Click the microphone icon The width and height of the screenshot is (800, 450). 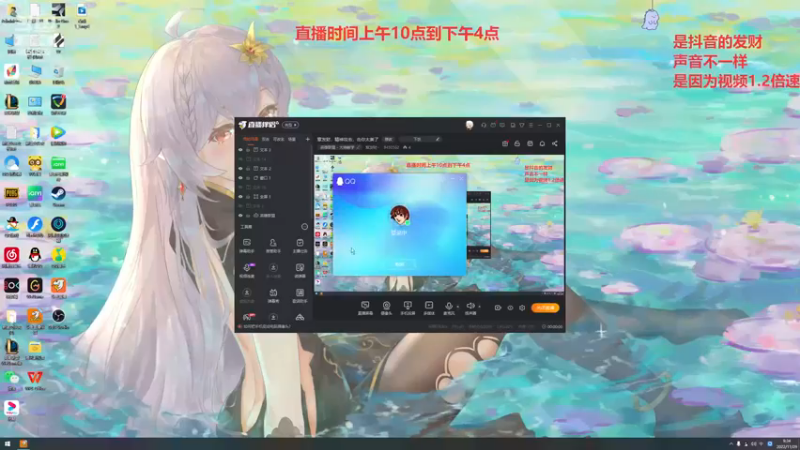[x=448, y=306]
